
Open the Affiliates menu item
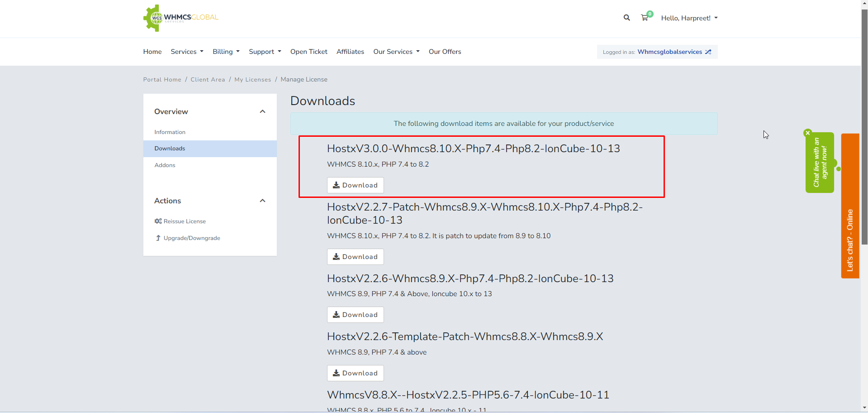(350, 52)
